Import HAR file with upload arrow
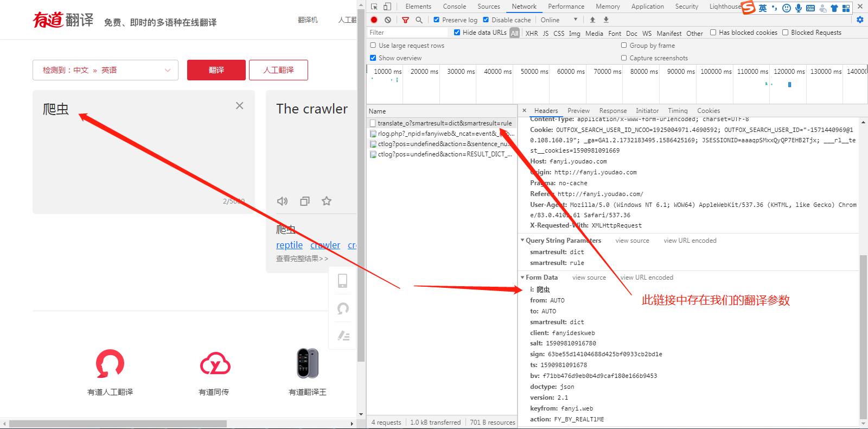The image size is (868, 429). pyautogui.click(x=592, y=20)
